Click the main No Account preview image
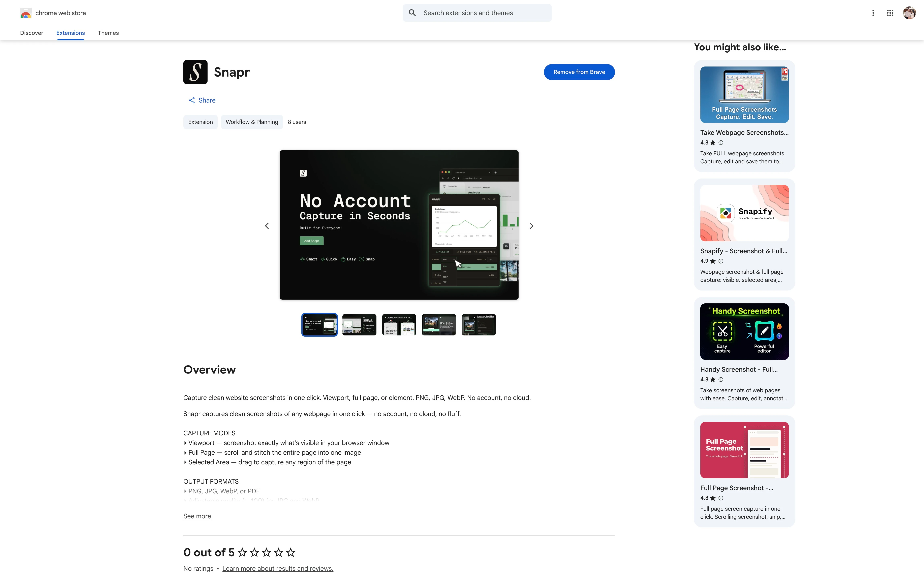 coord(399,225)
